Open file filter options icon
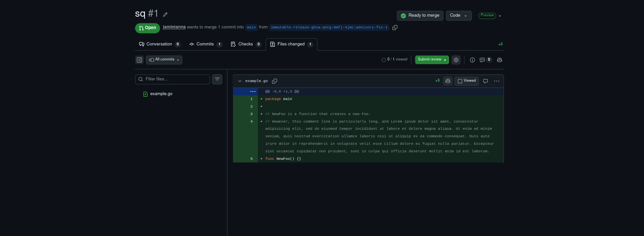 (217, 79)
